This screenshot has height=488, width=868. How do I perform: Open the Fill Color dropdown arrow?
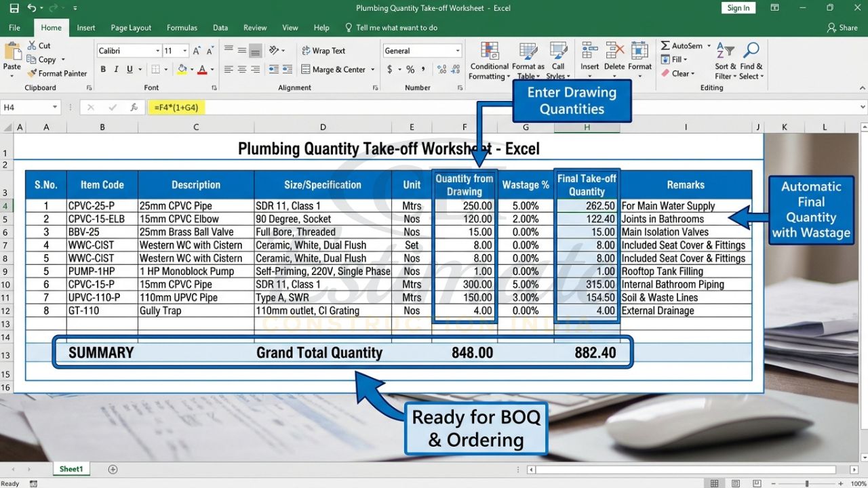pos(191,69)
